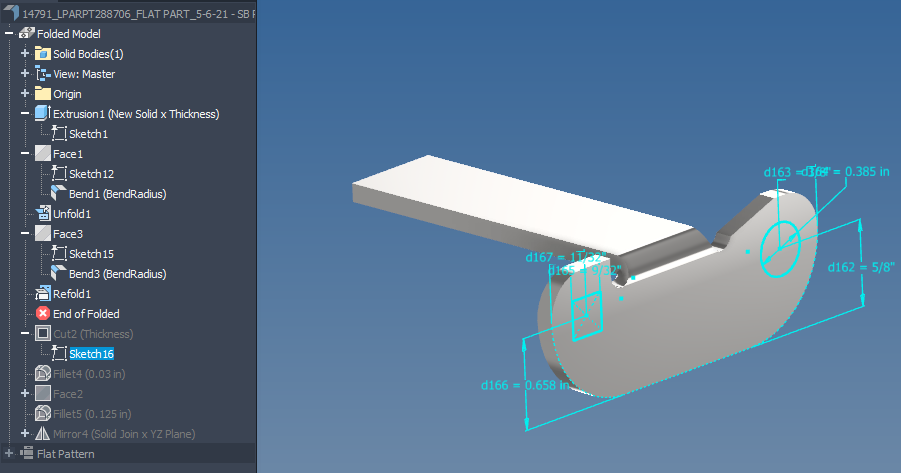Viewport: 901px width, 473px height.
Task: Expand the Face2 node
Action: [25, 393]
